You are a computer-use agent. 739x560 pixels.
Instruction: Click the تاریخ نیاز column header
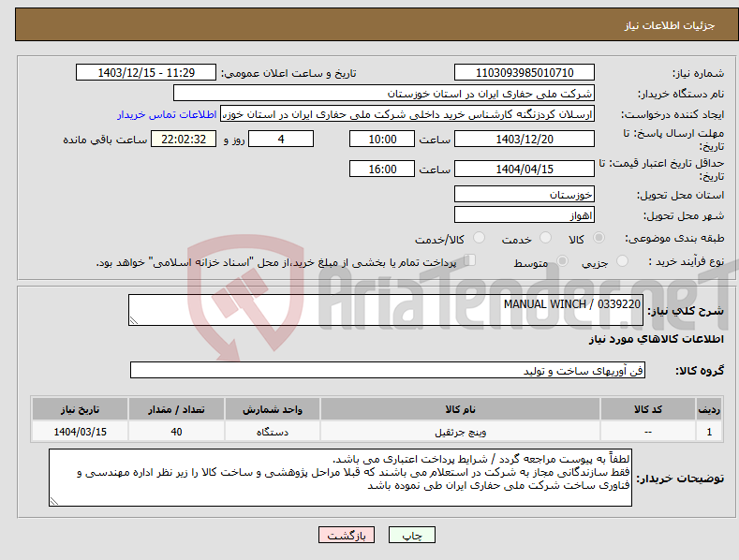81,409
